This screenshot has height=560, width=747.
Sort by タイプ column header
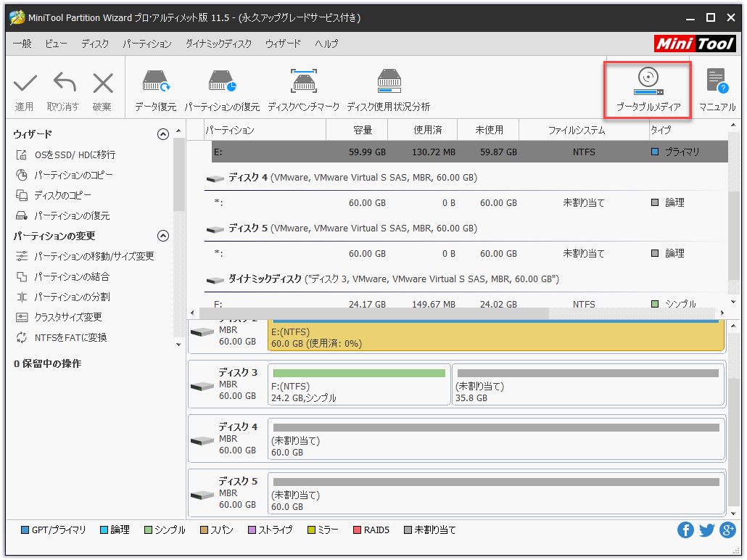[x=688, y=130]
